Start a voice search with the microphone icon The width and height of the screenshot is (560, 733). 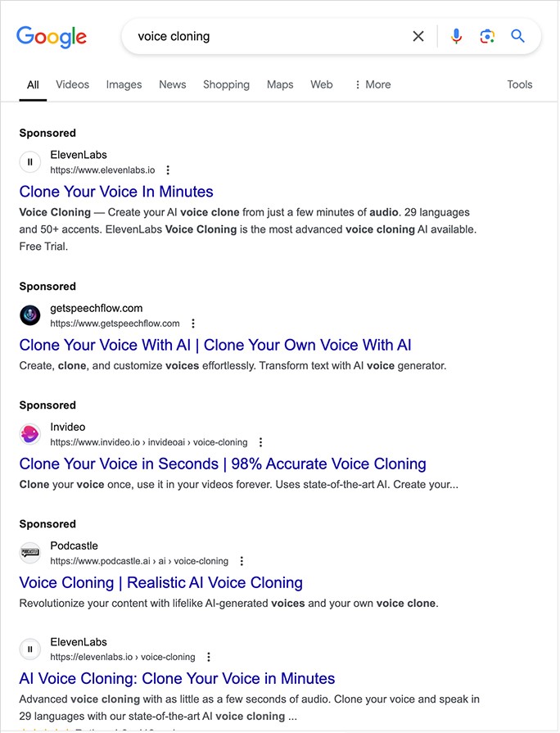point(456,36)
